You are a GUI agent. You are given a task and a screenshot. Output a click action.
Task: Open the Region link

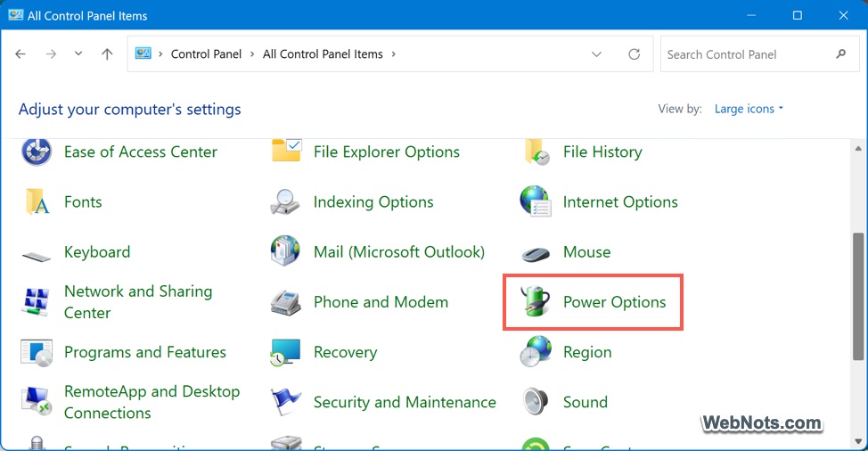587,352
